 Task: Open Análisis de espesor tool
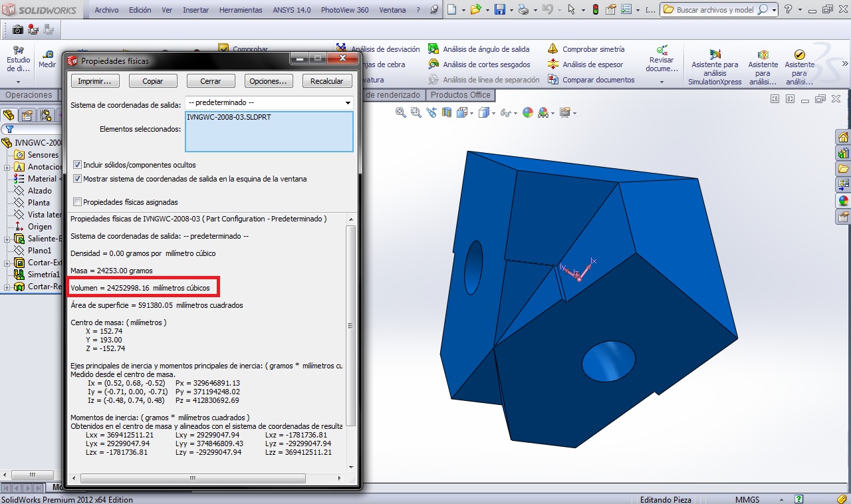pyautogui.click(x=585, y=64)
